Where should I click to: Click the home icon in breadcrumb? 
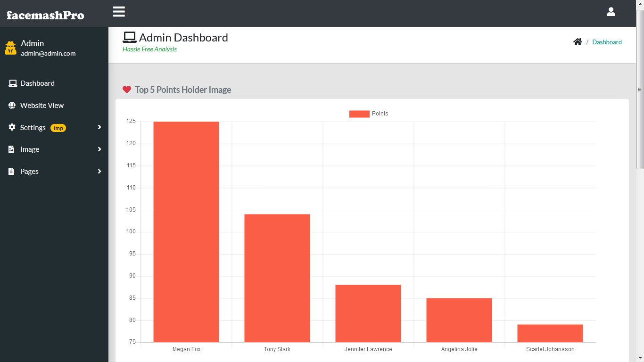[x=578, y=42]
